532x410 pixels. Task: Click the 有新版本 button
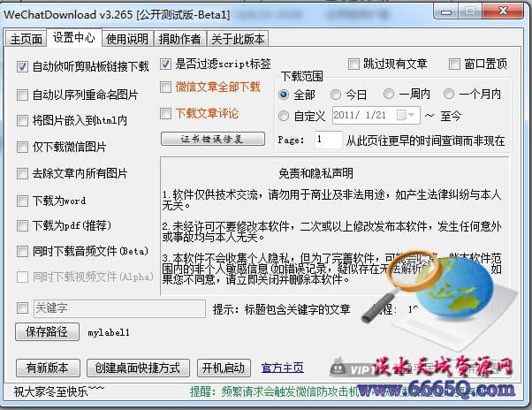(48, 368)
